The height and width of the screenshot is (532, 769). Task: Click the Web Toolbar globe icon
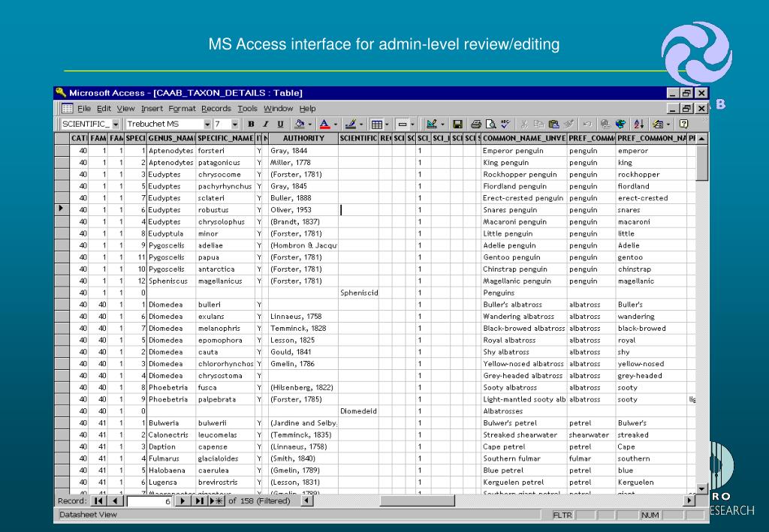click(x=620, y=124)
